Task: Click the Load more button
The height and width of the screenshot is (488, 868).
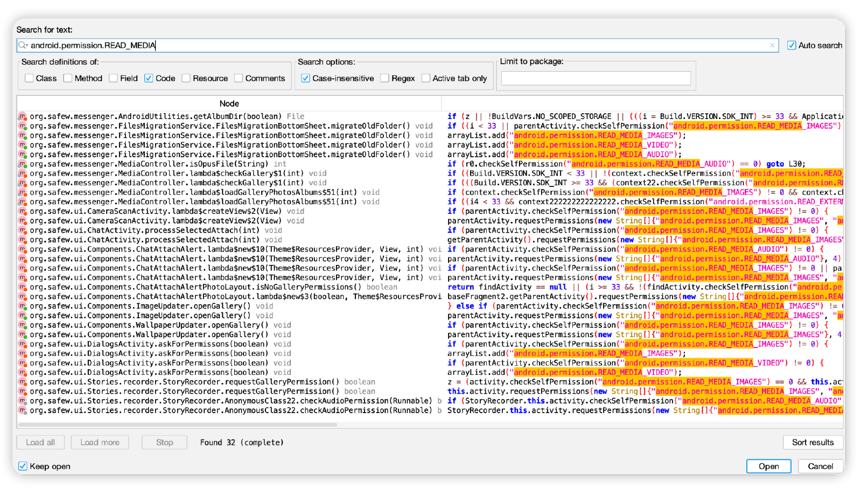Action: [100, 442]
